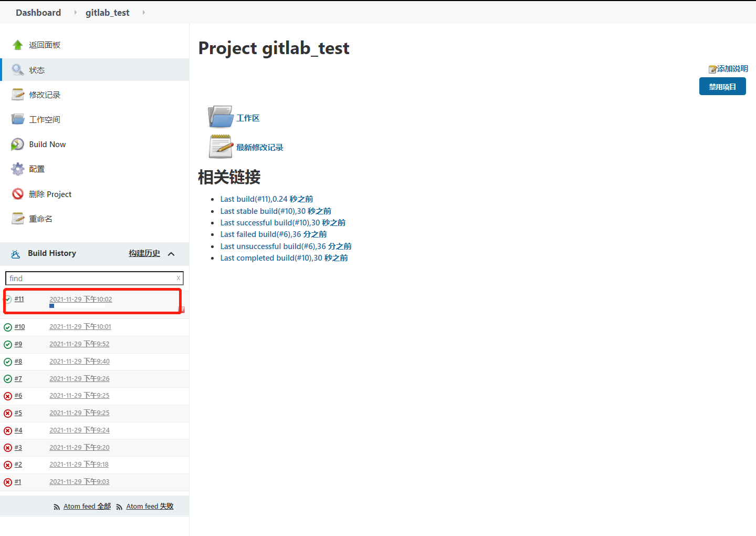
Task: Focus the build history find field
Action: coord(94,279)
